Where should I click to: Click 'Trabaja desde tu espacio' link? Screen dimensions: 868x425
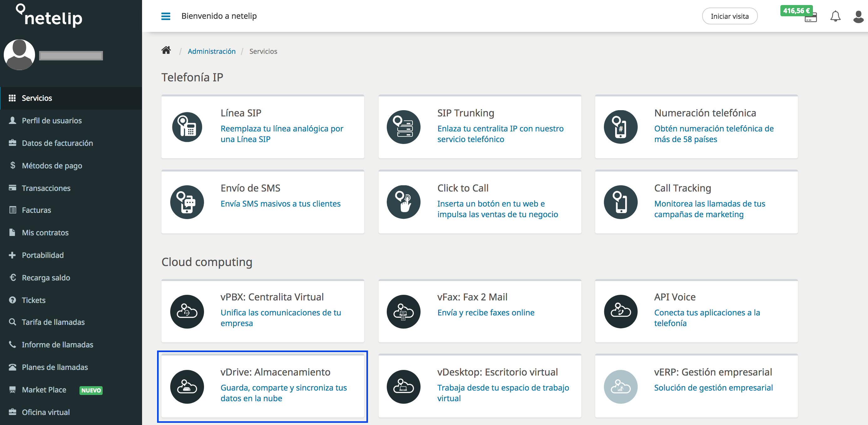point(503,393)
